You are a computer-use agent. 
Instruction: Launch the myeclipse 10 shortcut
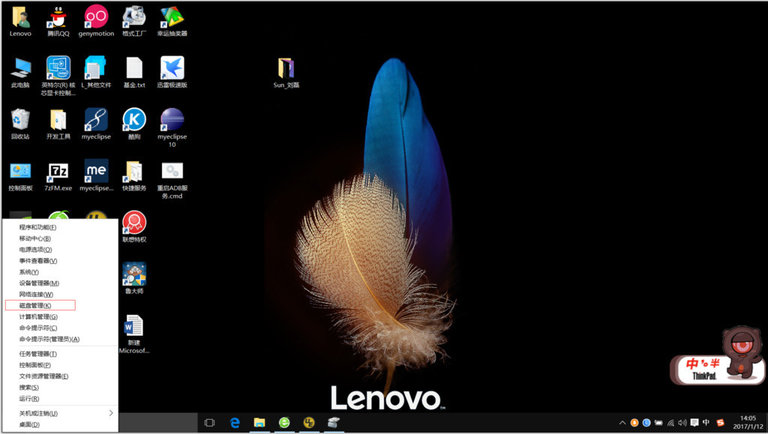[x=172, y=128]
